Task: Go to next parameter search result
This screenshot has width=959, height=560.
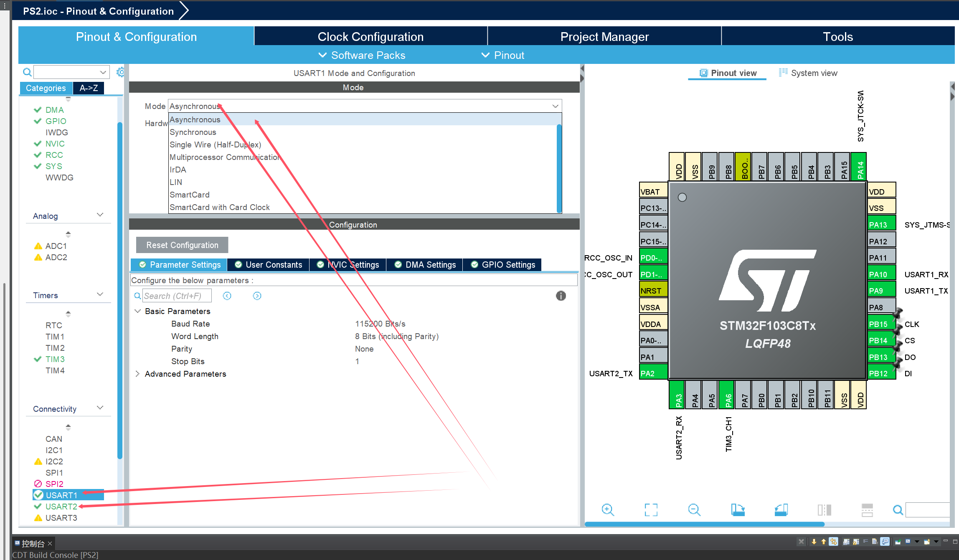Action: coord(257,296)
